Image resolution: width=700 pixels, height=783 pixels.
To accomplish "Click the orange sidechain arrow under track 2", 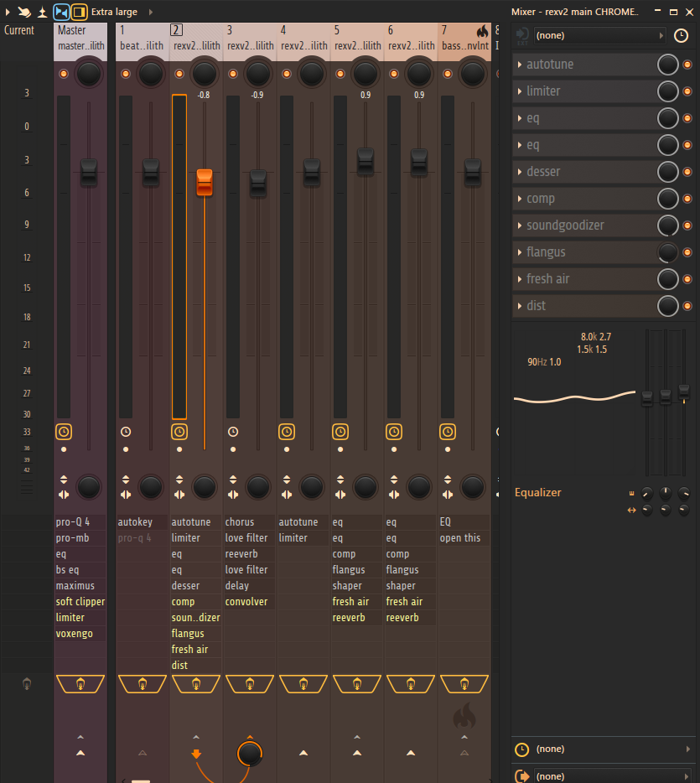I will [196, 754].
